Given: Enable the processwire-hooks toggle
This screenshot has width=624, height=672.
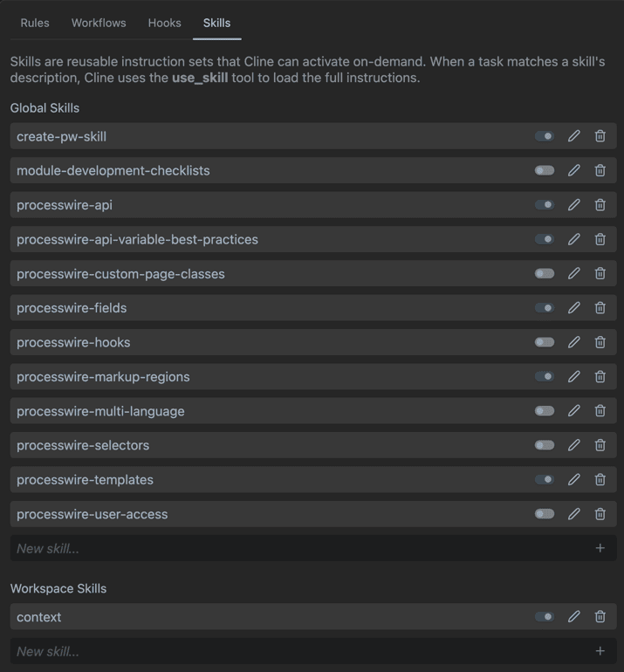Looking at the screenshot, I should [545, 342].
